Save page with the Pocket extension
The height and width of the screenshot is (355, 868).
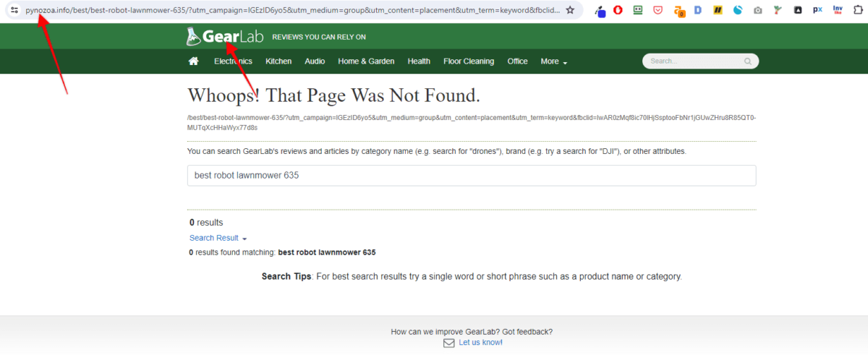pos(658,10)
